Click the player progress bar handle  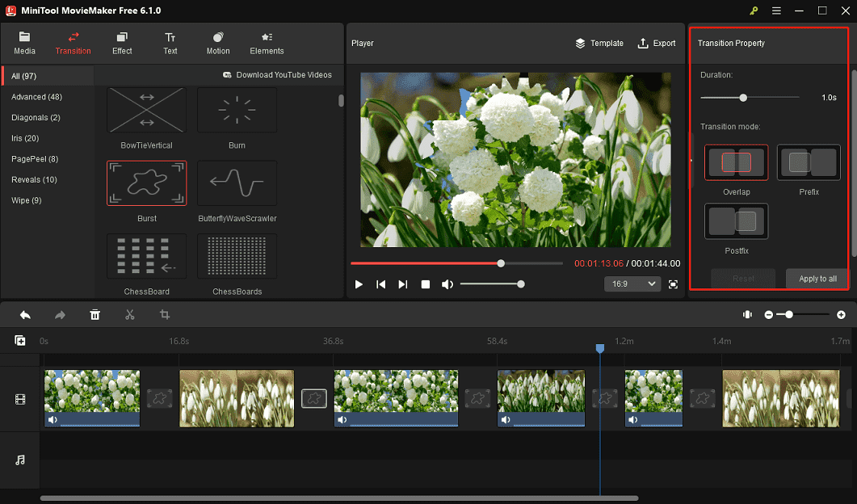pos(501,263)
